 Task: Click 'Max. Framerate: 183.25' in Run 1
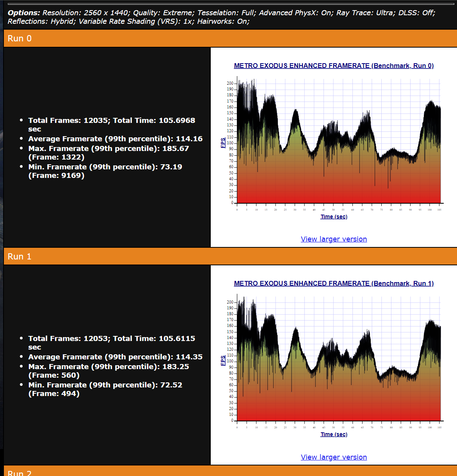pyautogui.click(x=108, y=371)
